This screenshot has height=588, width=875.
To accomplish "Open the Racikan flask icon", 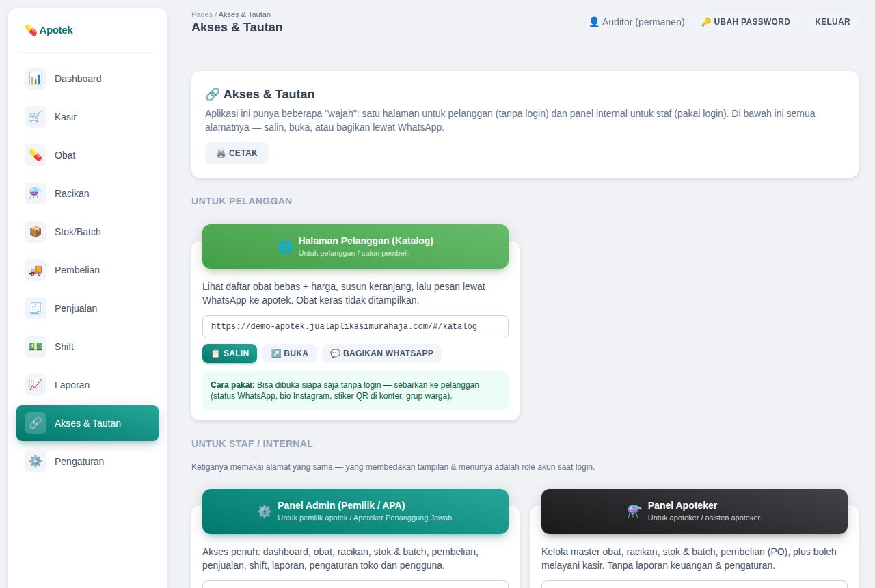I will [x=36, y=193].
